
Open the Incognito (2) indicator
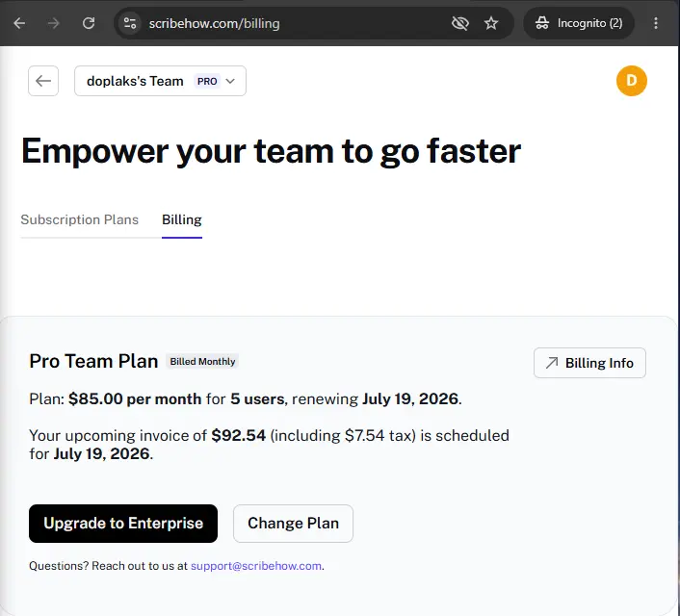tap(579, 23)
